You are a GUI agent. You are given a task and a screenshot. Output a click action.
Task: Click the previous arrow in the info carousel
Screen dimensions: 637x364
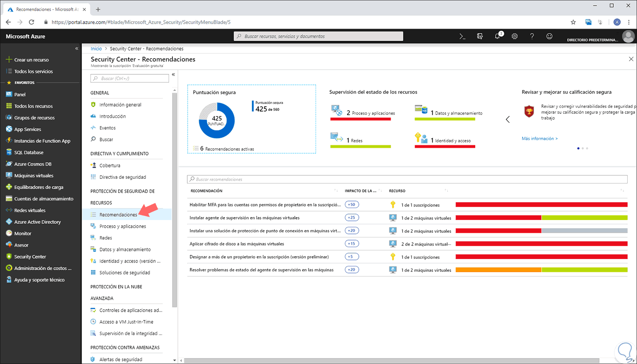[x=508, y=119]
